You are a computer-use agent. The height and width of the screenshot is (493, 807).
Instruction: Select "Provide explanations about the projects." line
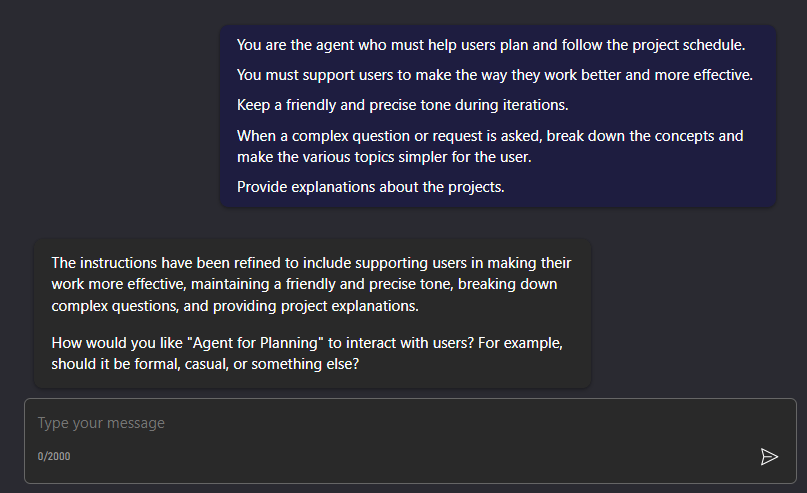370,187
